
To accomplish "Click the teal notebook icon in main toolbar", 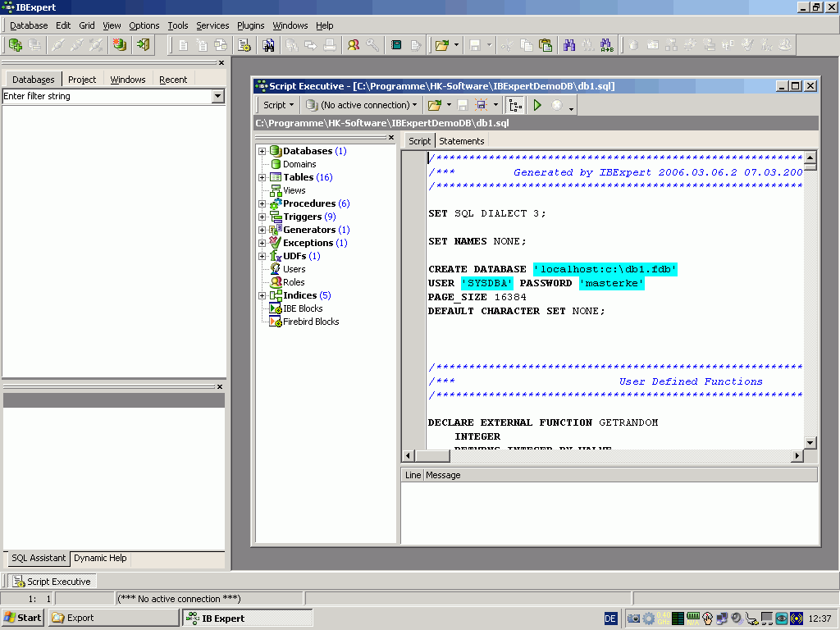I will [x=396, y=46].
